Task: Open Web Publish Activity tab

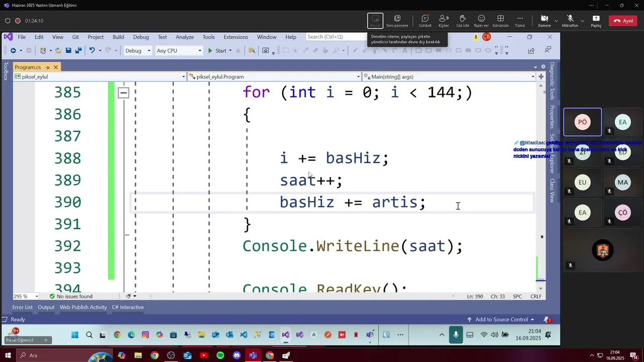Action: point(83,307)
